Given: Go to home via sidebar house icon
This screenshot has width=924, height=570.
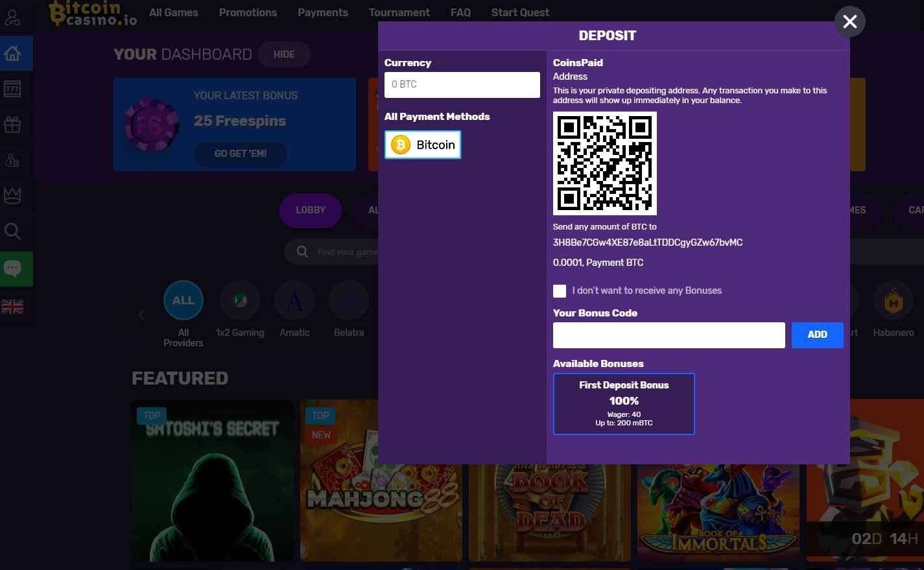Looking at the screenshot, I should (x=12, y=53).
